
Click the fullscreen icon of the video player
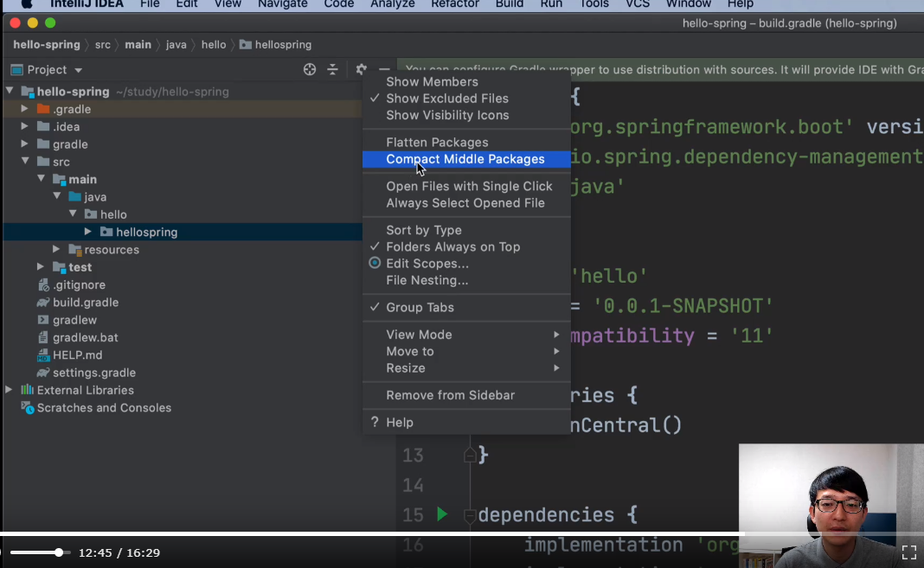[x=909, y=552]
